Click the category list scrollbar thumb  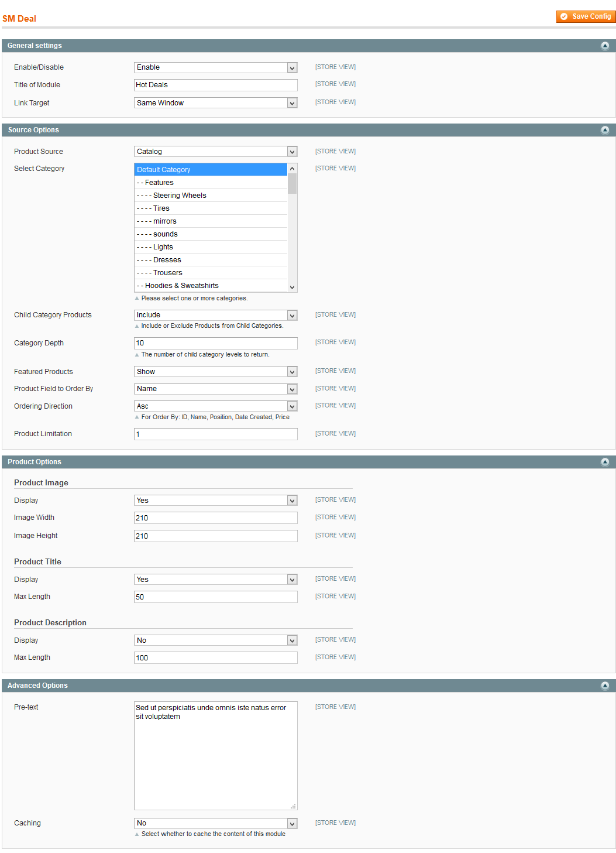click(292, 184)
